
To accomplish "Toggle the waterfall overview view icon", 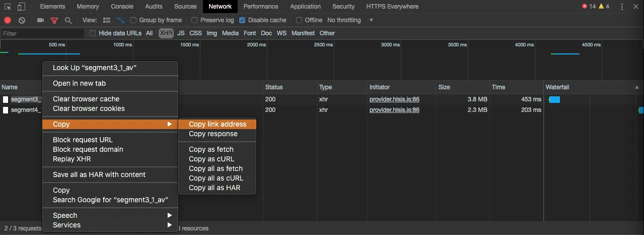I will [121, 20].
